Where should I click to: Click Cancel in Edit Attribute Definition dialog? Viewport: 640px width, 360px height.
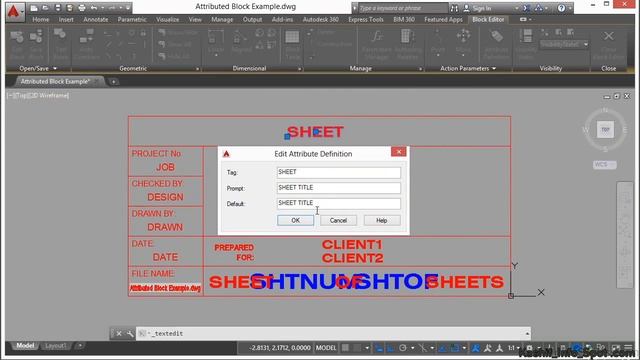click(338, 220)
